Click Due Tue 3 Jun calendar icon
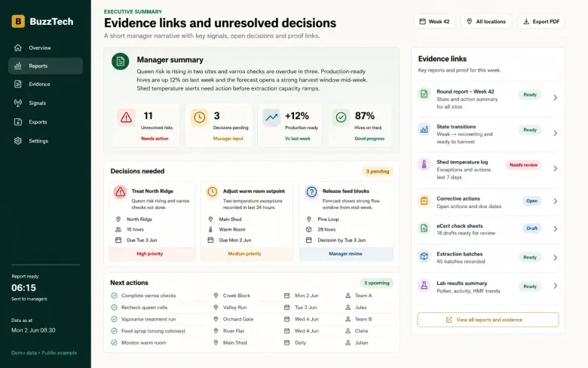This screenshot has height=368, width=588. pos(118,240)
